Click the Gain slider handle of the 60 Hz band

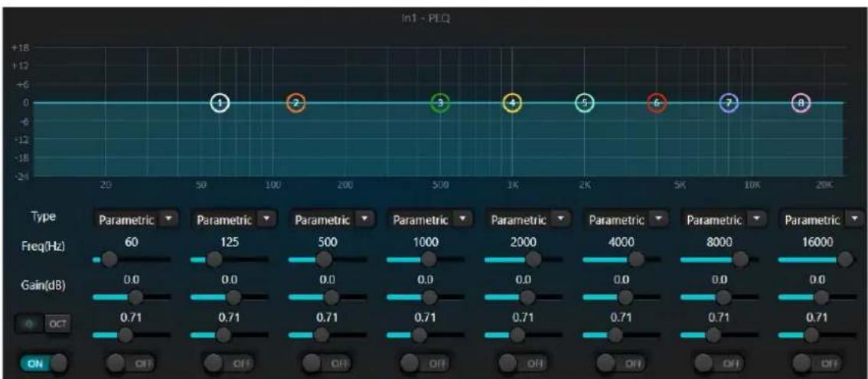point(135,297)
